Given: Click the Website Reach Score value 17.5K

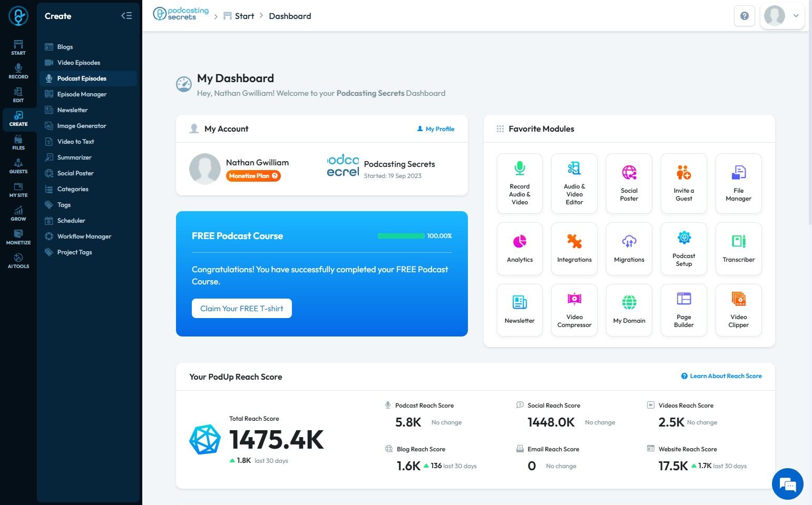Looking at the screenshot, I should tap(673, 466).
